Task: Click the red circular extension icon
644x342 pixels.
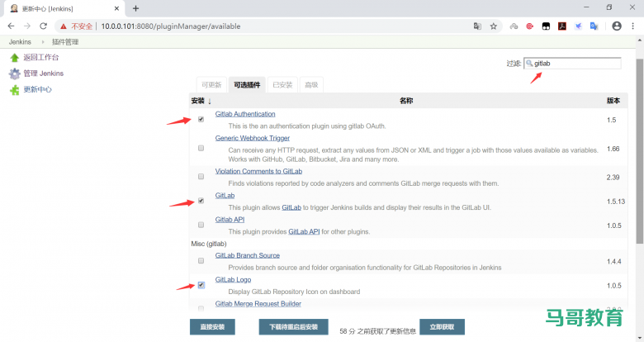Action: [x=530, y=26]
